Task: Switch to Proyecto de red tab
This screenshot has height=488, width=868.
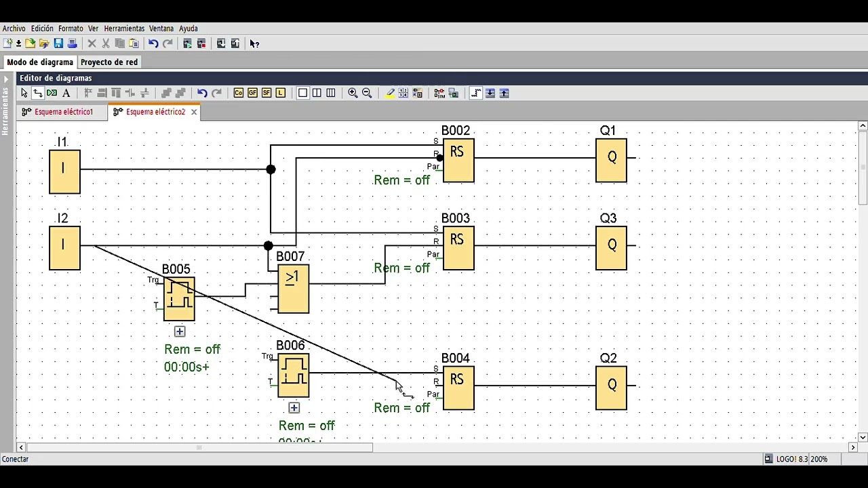Action: tap(109, 62)
